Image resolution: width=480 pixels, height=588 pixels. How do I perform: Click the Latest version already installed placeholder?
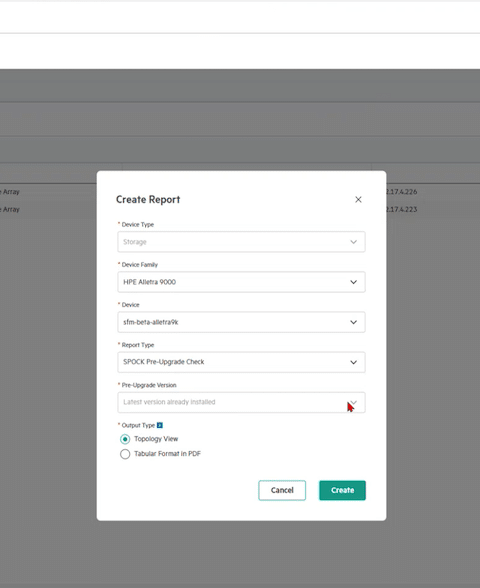pos(169,402)
